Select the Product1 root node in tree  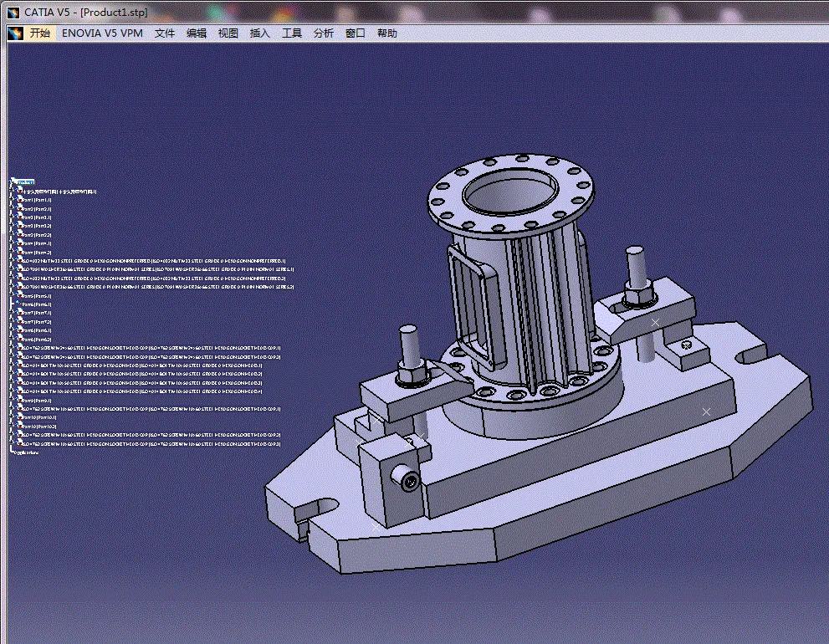click(x=25, y=181)
